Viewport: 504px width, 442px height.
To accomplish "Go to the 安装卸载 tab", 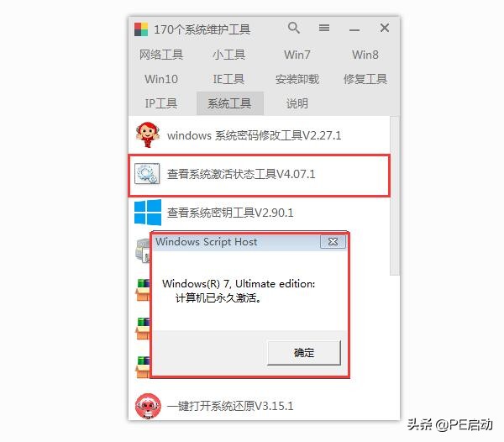I will click(297, 79).
